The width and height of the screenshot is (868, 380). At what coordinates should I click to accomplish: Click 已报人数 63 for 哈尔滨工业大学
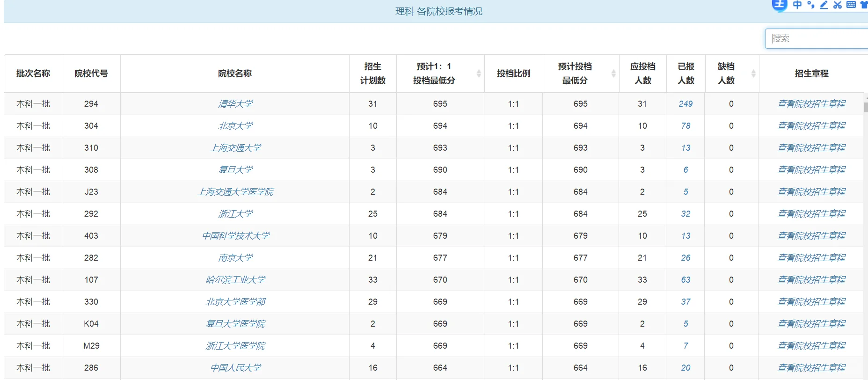click(686, 280)
